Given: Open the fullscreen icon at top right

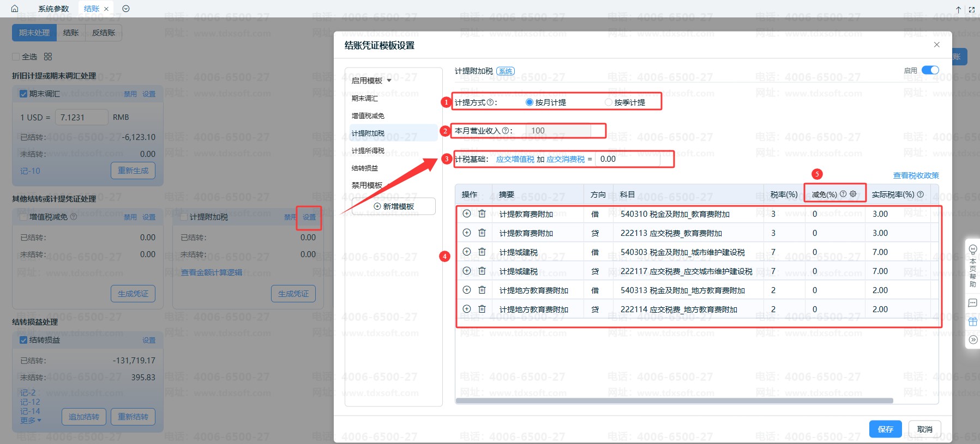Looking at the screenshot, I should [x=972, y=9].
